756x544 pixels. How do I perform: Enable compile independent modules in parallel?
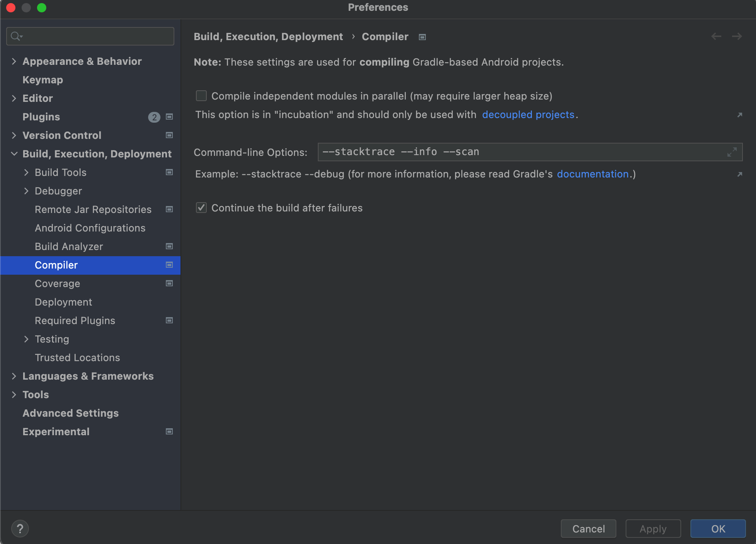pos(201,96)
